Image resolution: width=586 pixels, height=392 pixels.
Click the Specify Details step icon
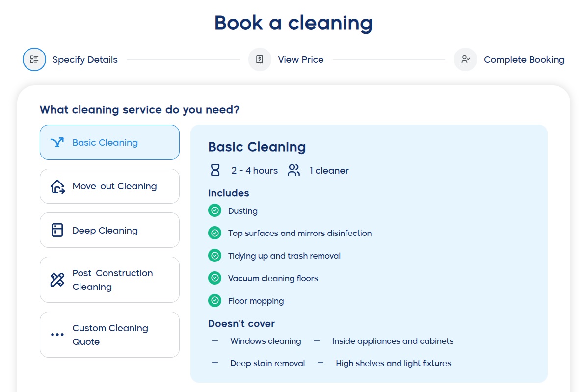point(34,59)
